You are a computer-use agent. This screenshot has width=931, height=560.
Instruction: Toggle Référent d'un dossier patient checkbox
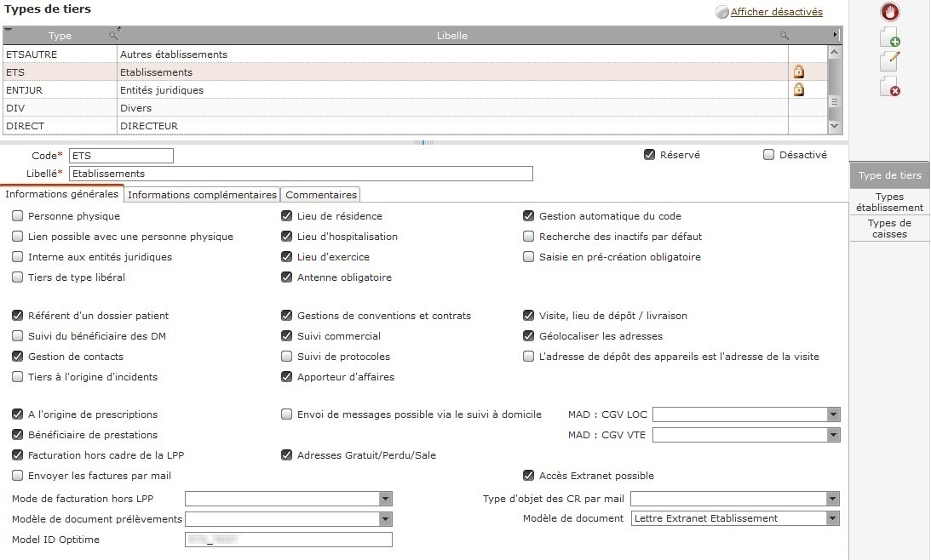17,316
